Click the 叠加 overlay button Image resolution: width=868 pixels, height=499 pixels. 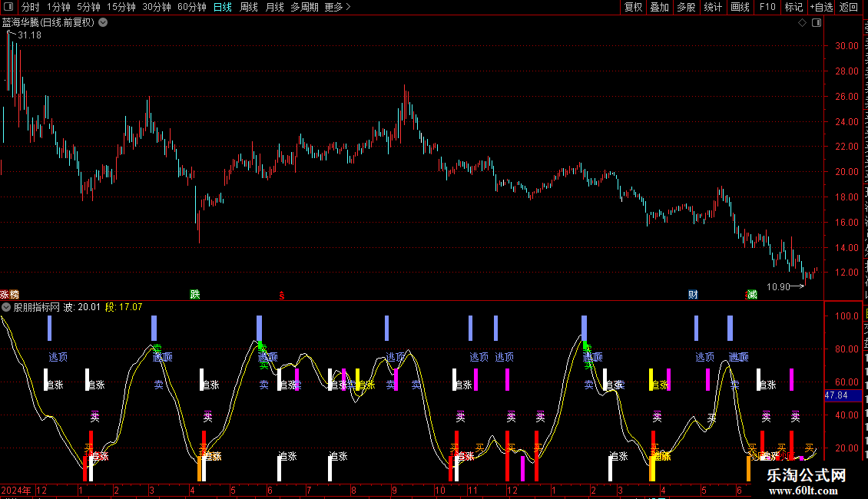coord(659,7)
